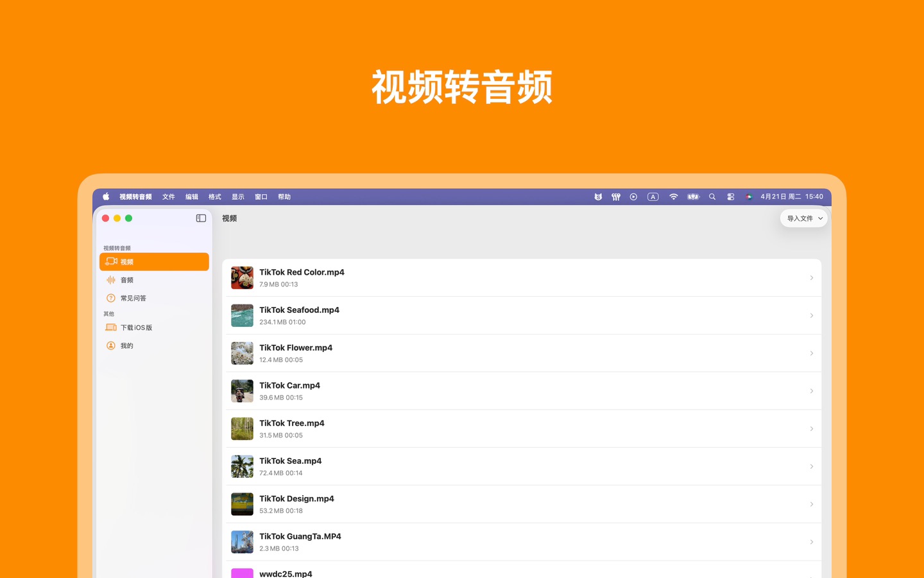Viewport: 924px width, 578px height.
Task: Click the profile person icon in sidebar
Action: pos(111,346)
